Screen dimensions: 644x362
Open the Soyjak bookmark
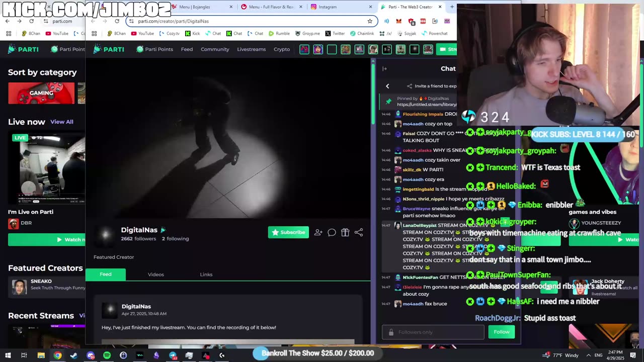[x=406, y=34]
